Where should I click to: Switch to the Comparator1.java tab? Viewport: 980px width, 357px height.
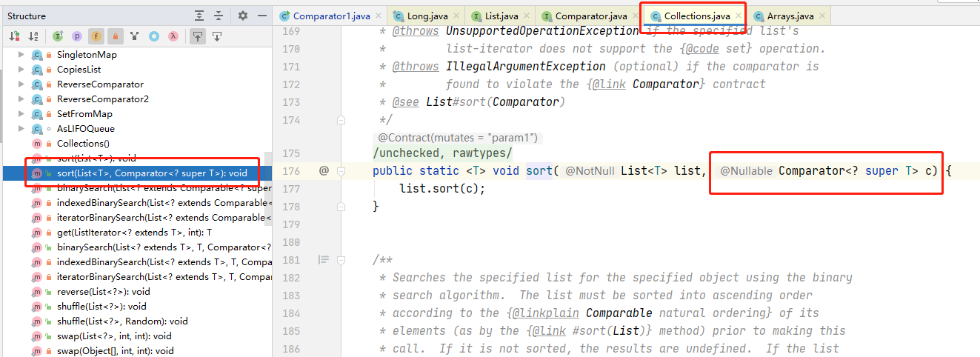tap(324, 16)
